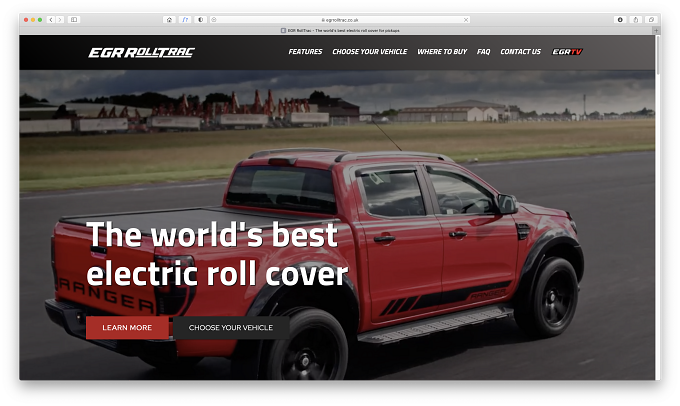Image resolution: width=680 pixels, height=406 pixels.
Task: Go forward with Safari's forward arrow
Action: tap(60, 20)
